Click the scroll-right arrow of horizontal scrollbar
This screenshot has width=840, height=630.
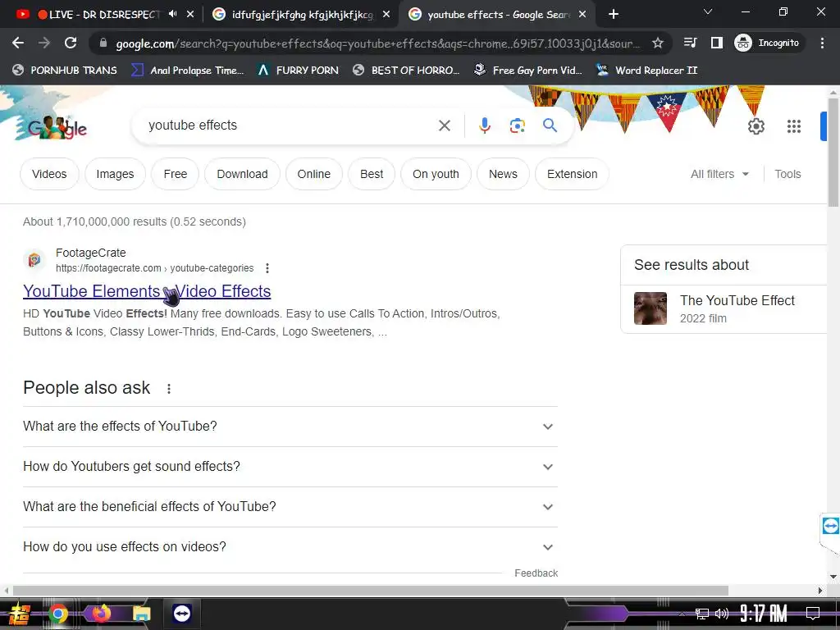point(819,591)
